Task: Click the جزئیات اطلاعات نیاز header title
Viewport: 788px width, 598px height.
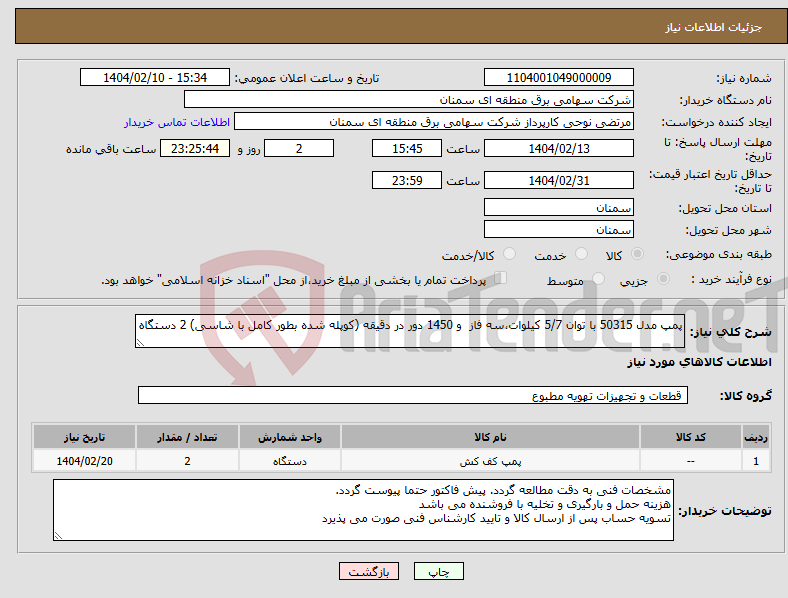Action: coord(714,27)
